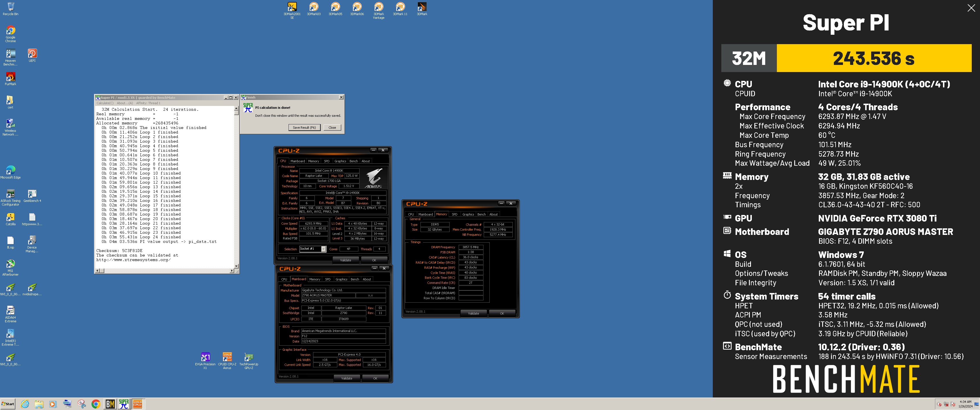
Task: Switch to SPD tab in top CPU-Z window
Action: click(326, 161)
